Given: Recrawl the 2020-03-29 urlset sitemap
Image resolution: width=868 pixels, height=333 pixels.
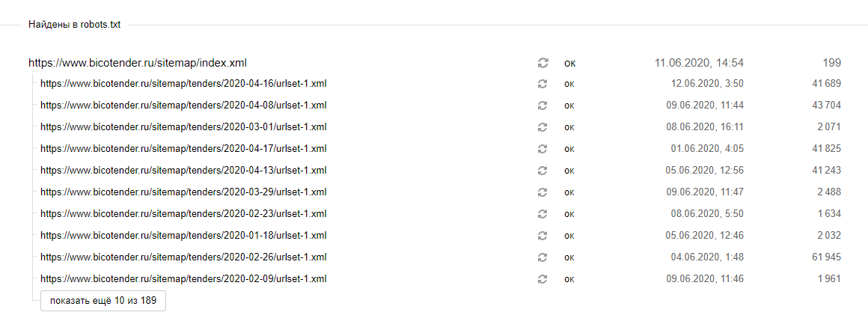Looking at the screenshot, I should pos(543,192).
